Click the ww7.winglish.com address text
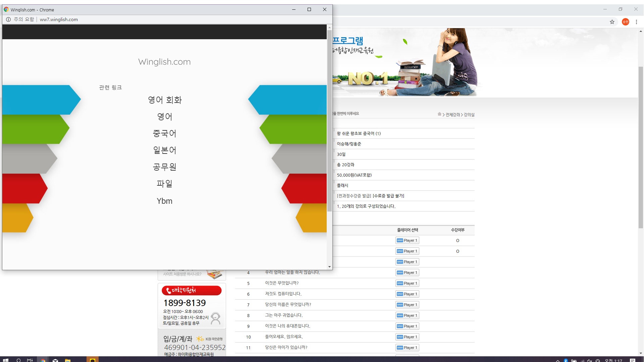644x362 pixels. [x=59, y=19]
